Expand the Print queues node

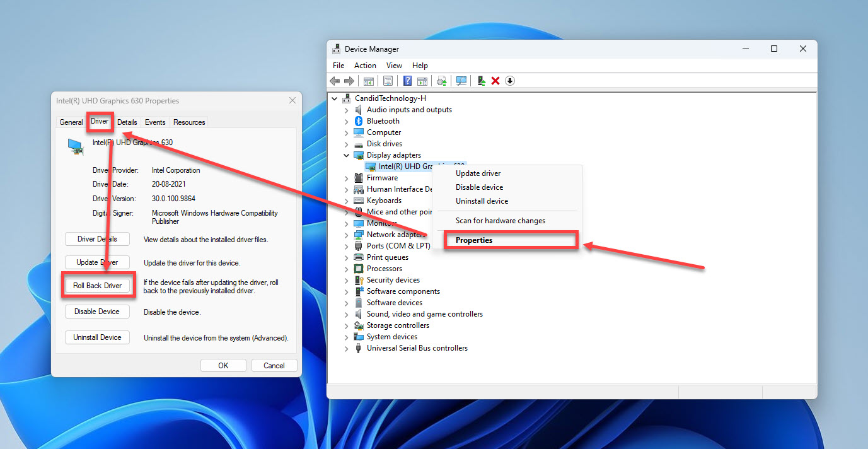click(346, 257)
